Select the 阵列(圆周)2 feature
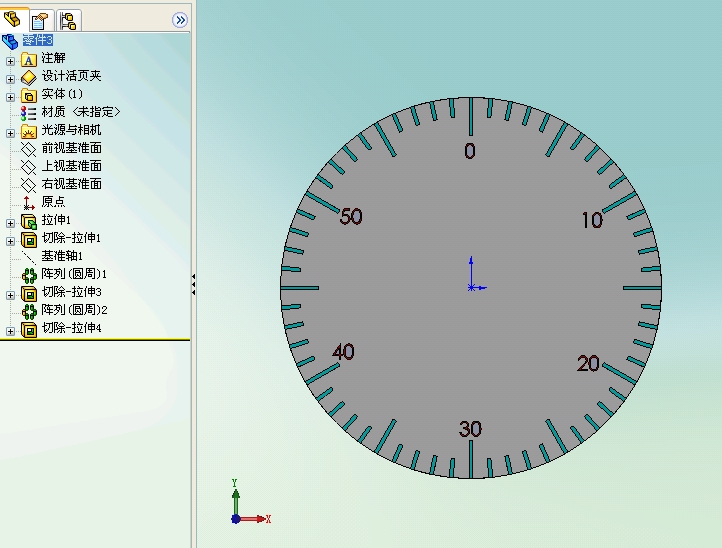Image resolution: width=722 pixels, height=548 pixels. [x=75, y=309]
